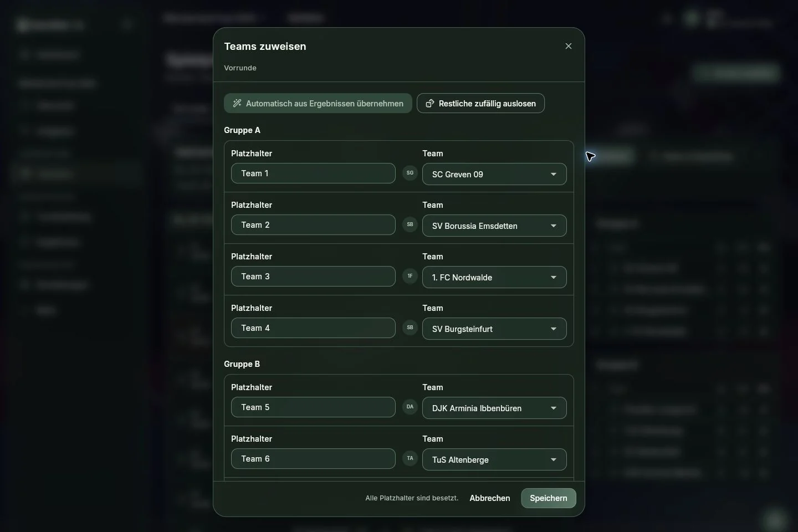Click the Vorrunde subtitle text
This screenshot has width=798, height=532.
coord(240,68)
